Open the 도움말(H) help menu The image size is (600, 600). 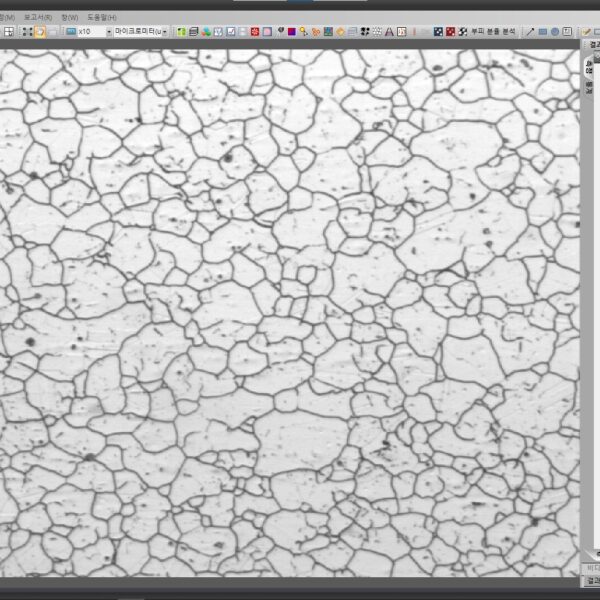point(102,17)
